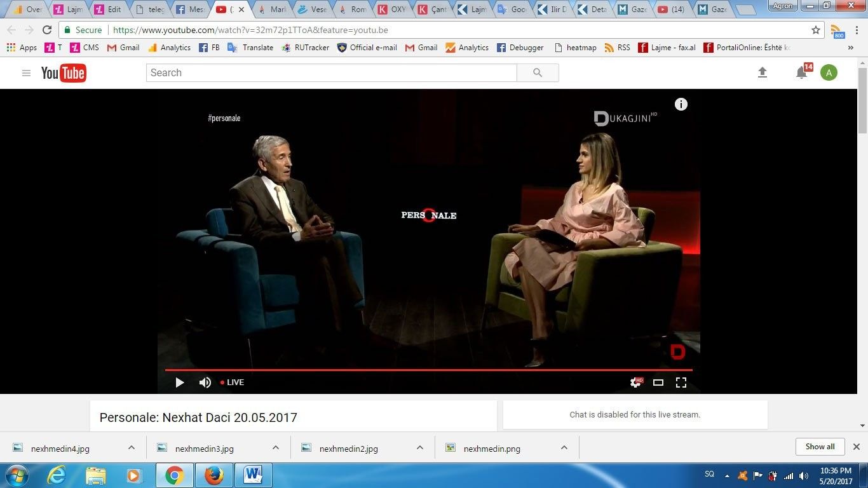This screenshot has height=488, width=868.
Task: Mute the video volume
Action: [x=205, y=383]
